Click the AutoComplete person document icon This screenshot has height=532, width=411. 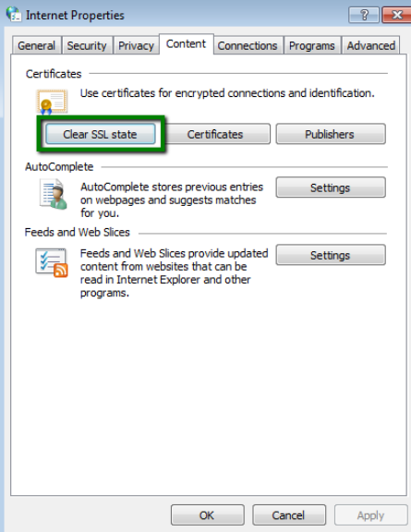[54, 194]
